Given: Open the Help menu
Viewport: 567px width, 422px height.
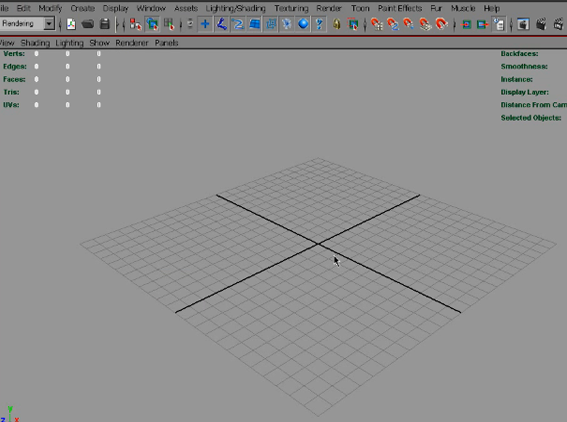Looking at the screenshot, I should [492, 8].
